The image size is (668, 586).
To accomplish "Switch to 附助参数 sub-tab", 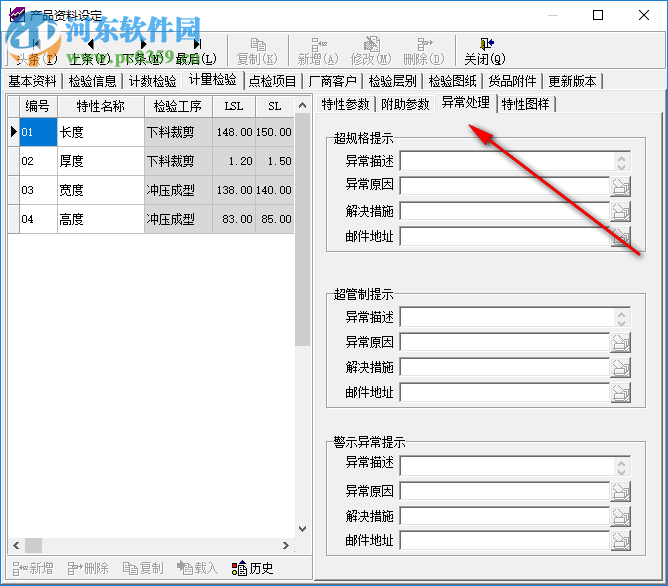I will click(x=406, y=104).
